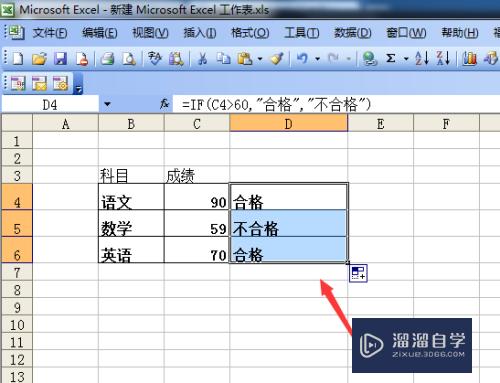The image size is (500, 383).
Task: Select column A header
Action: [66, 124]
